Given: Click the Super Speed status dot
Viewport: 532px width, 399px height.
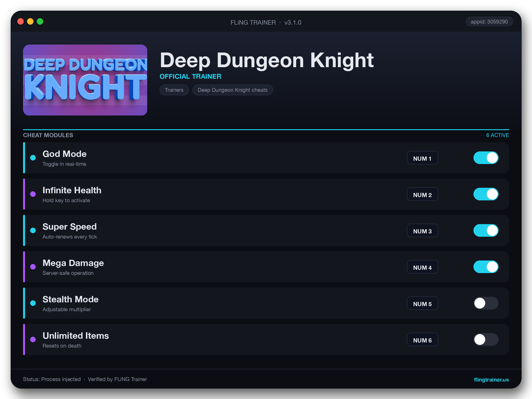Looking at the screenshot, I should [33, 230].
